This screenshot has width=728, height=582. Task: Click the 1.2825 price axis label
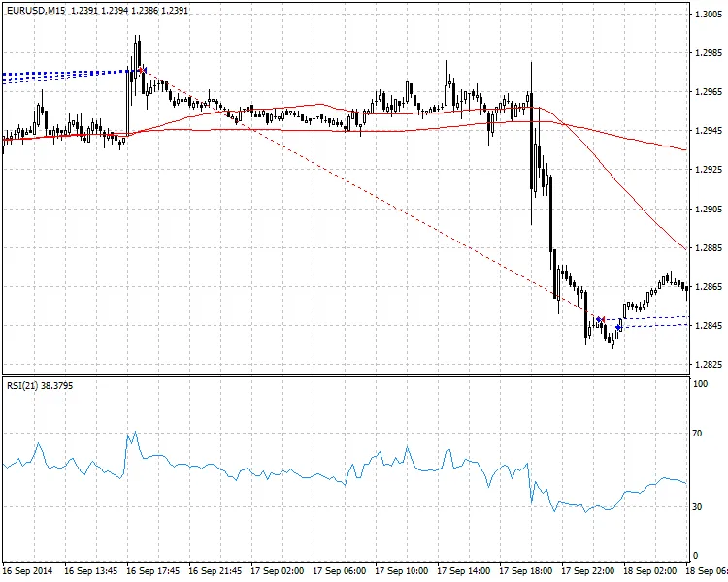click(x=706, y=365)
